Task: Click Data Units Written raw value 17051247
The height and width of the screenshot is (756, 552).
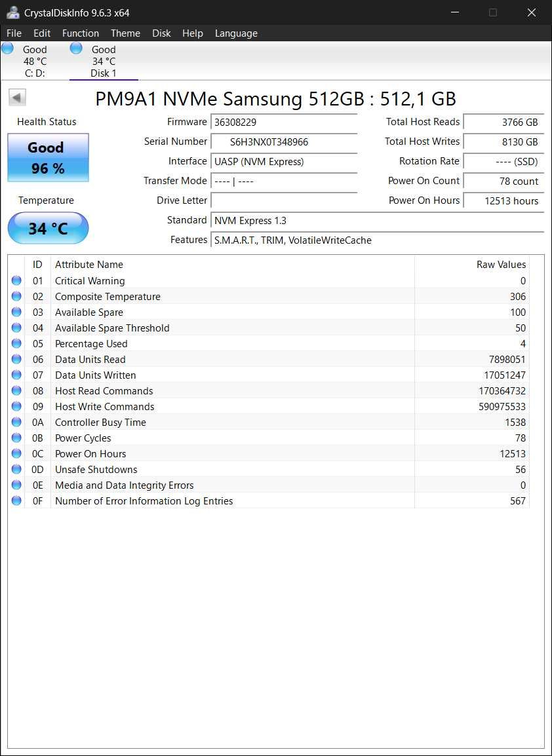Action: pos(505,375)
